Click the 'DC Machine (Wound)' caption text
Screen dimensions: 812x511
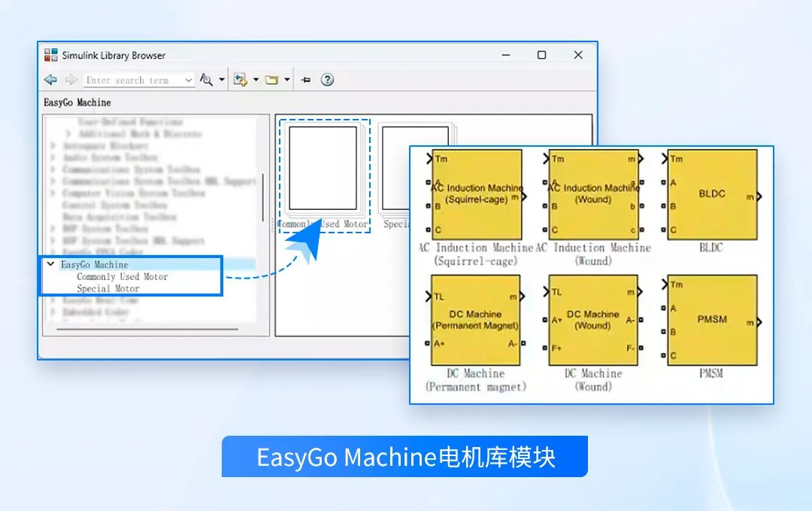tap(593, 380)
